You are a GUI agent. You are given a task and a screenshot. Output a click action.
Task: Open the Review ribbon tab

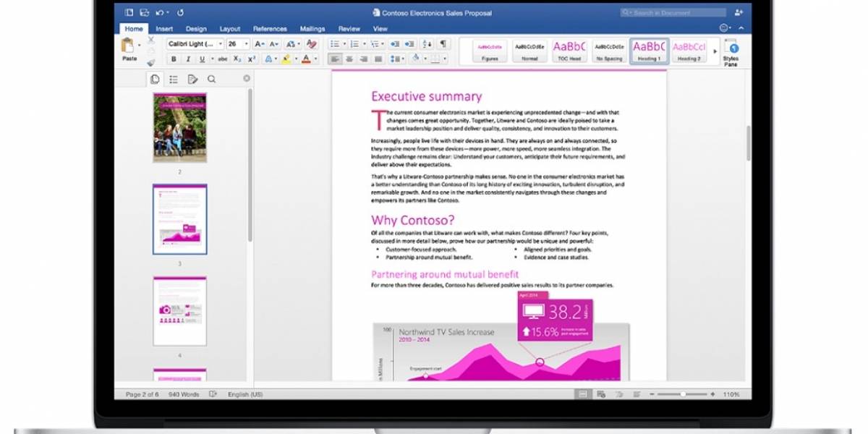coord(349,29)
